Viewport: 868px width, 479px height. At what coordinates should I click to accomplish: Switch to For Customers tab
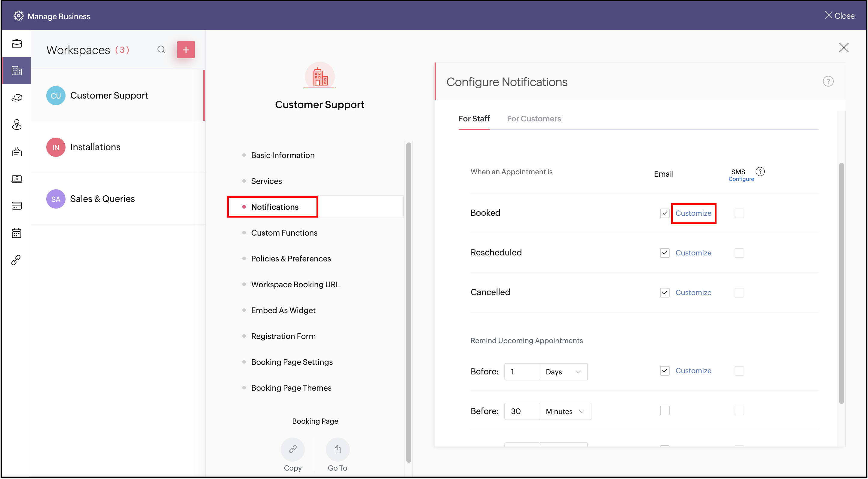click(x=534, y=119)
